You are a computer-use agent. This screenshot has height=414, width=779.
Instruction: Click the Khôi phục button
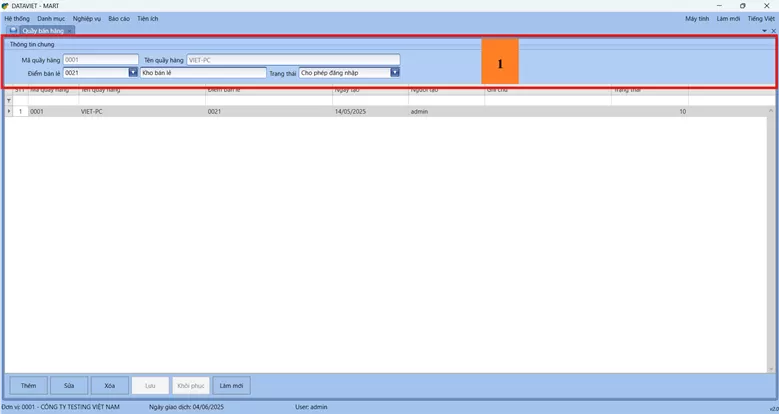pos(191,386)
